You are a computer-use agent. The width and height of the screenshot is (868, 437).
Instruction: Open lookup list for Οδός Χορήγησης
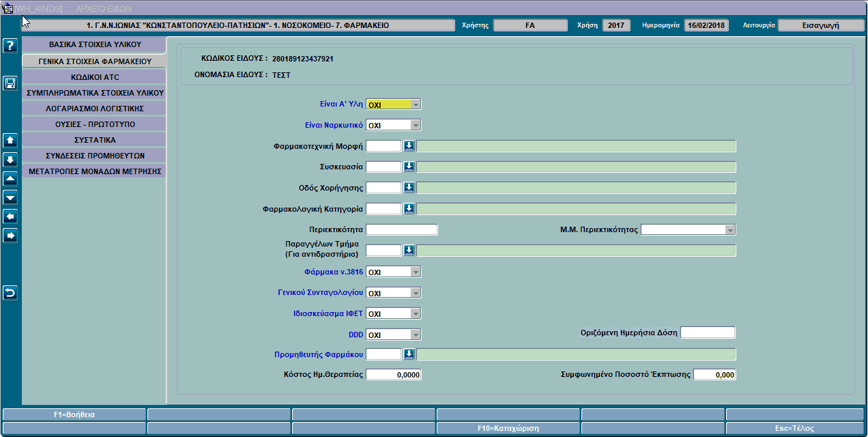click(x=409, y=188)
